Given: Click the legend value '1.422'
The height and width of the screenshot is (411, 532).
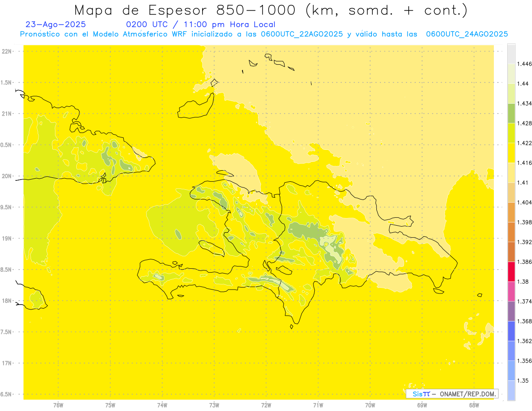Looking at the screenshot, I should 524,143.
